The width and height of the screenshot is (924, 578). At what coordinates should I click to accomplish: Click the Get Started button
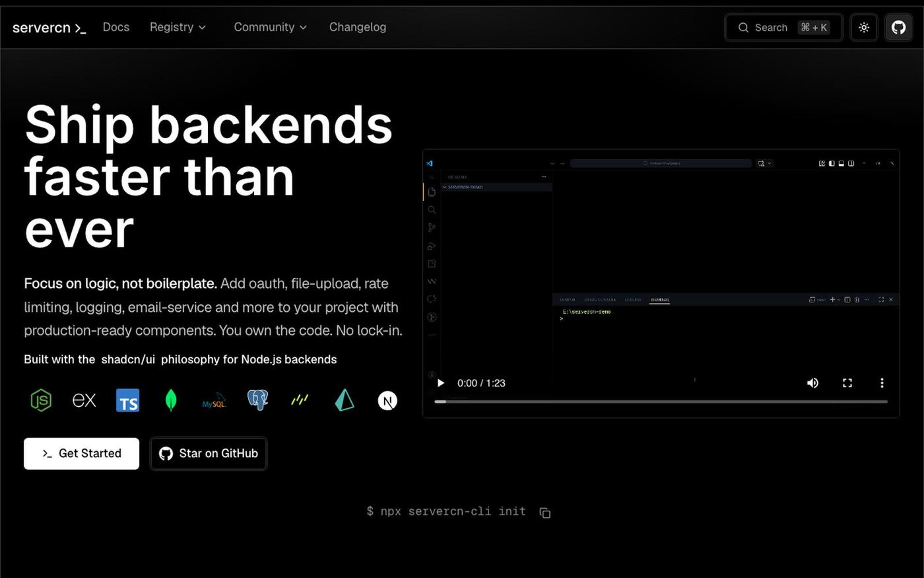coord(81,454)
